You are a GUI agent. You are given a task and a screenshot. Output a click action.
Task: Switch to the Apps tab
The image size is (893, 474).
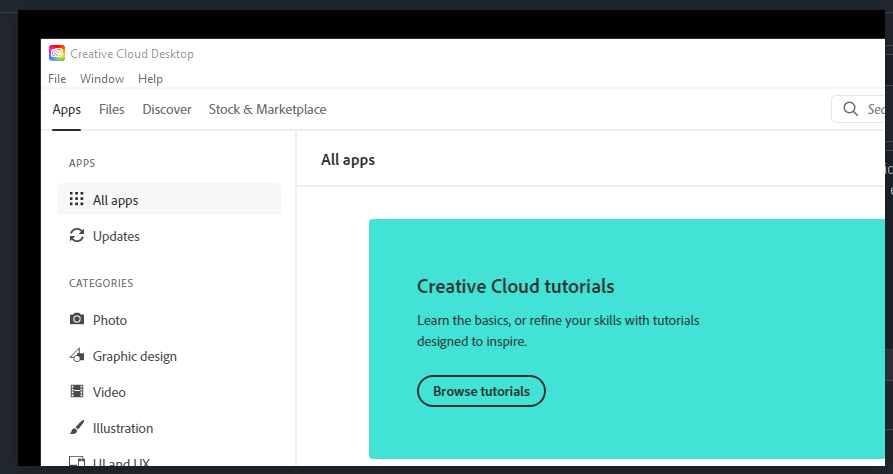[x=67, y=109]
